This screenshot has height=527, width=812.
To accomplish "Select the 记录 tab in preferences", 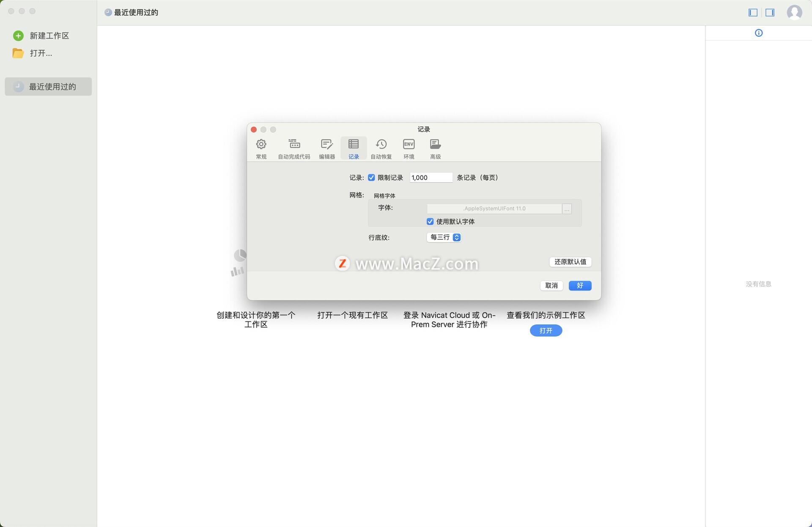I will click(x=354, y=148).
